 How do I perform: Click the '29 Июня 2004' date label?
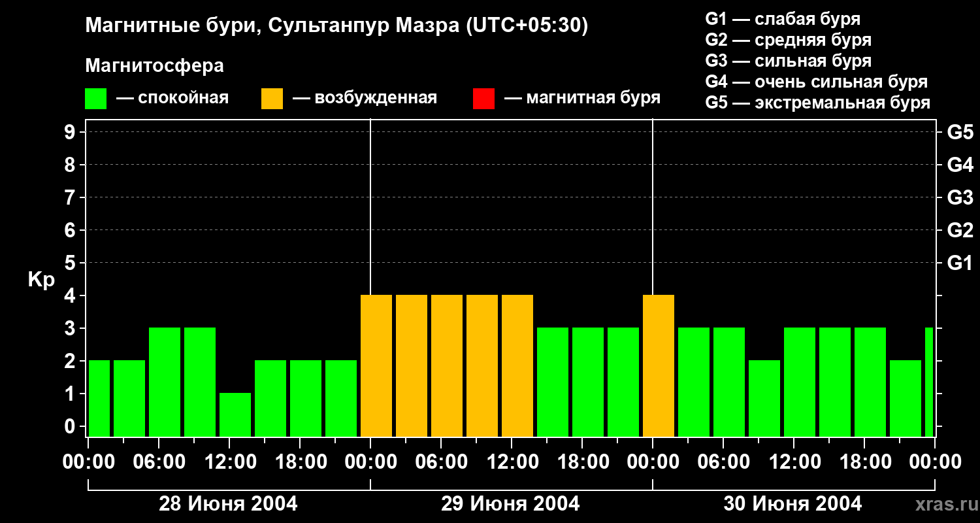[x=510, y=504]
